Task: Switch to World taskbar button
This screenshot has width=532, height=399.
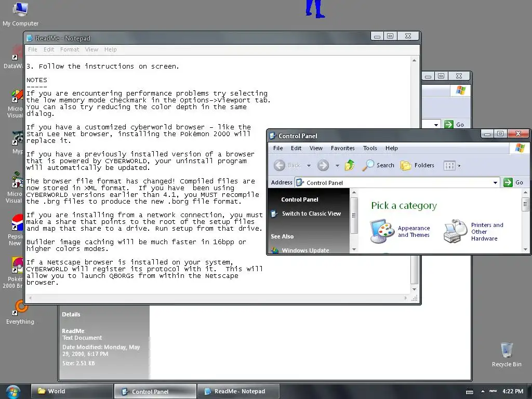Action: (x=72, y=391)
